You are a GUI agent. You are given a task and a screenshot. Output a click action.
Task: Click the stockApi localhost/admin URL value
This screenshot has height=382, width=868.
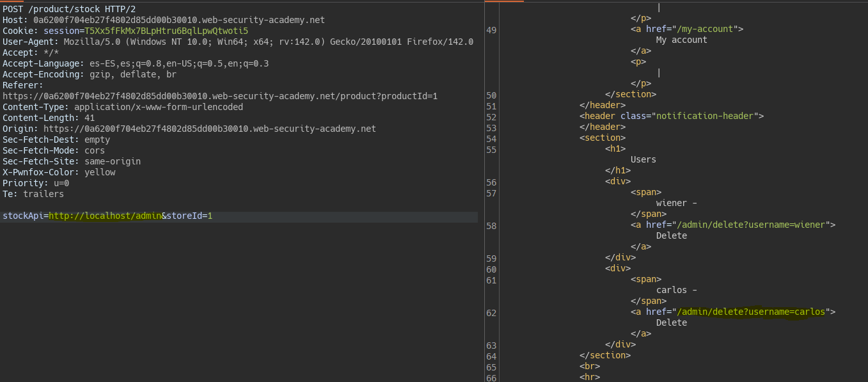104,216
